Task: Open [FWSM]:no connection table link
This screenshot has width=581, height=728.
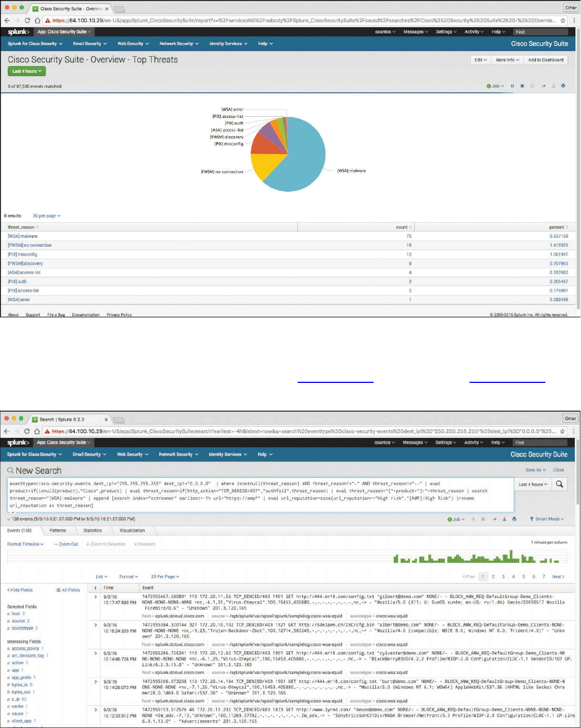Action: pos(29,245)
